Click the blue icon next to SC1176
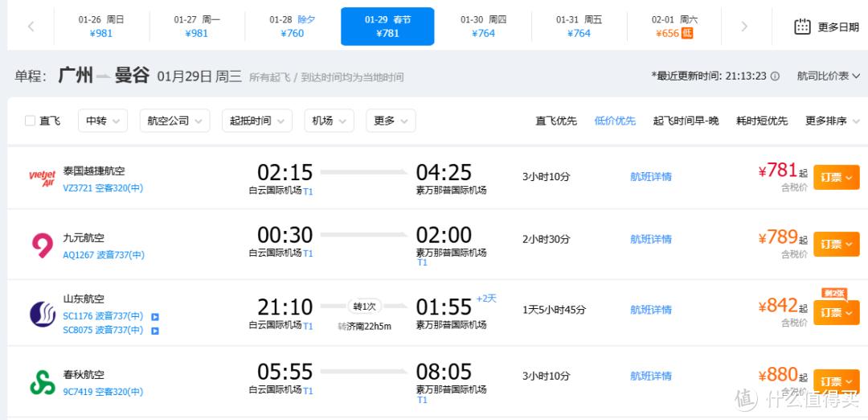 [x=155, y=317]
